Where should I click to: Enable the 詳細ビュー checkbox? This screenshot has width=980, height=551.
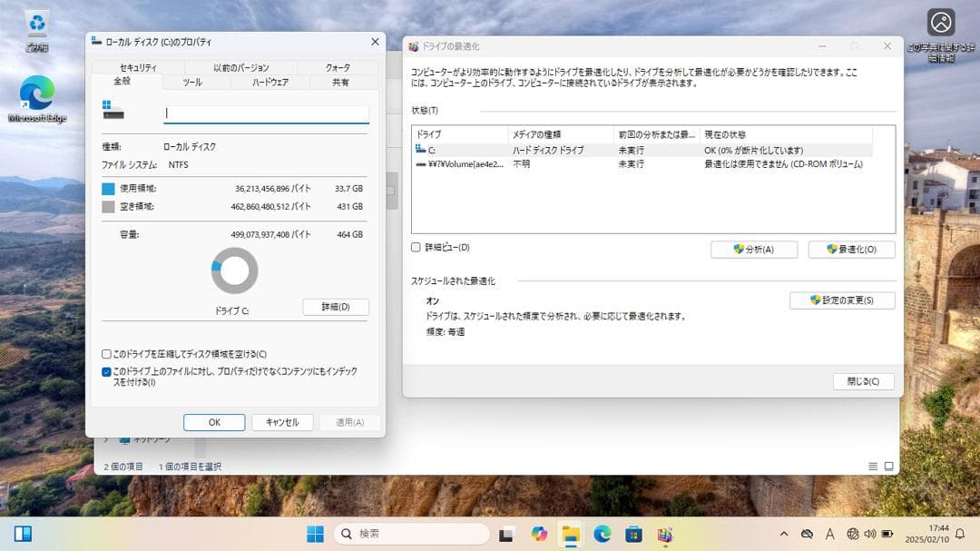click(x=412, y=246)
